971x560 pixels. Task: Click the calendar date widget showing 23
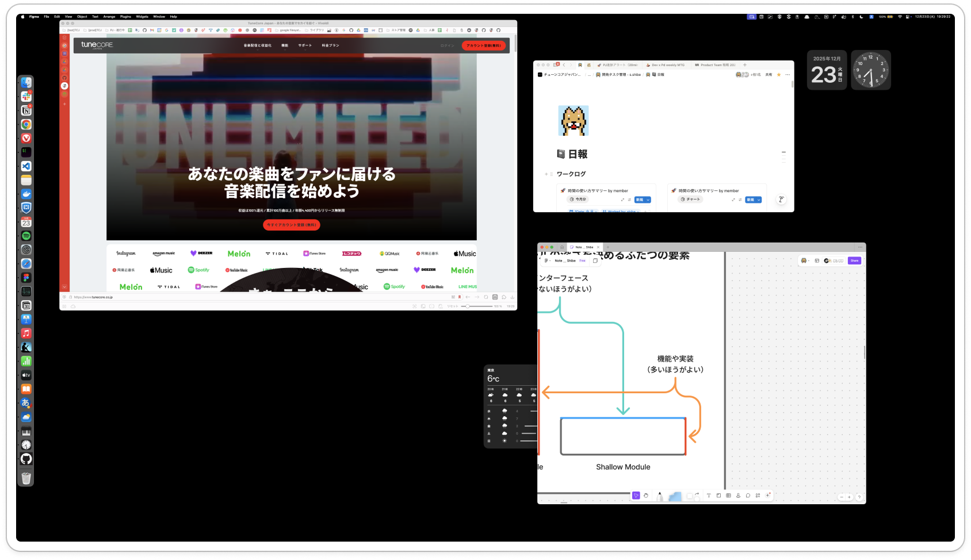pyautogui.click(x=827, y=70)
